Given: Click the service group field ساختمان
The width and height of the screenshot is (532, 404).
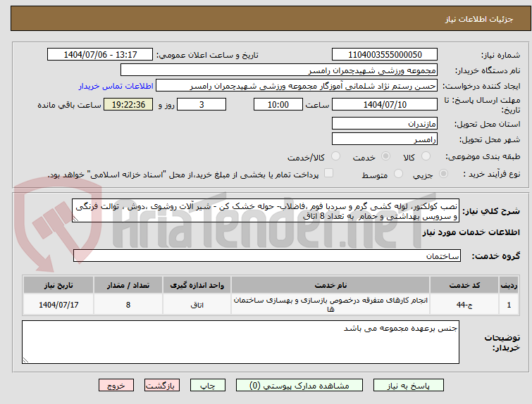Looking at the screenshot, I should point(266,255).
